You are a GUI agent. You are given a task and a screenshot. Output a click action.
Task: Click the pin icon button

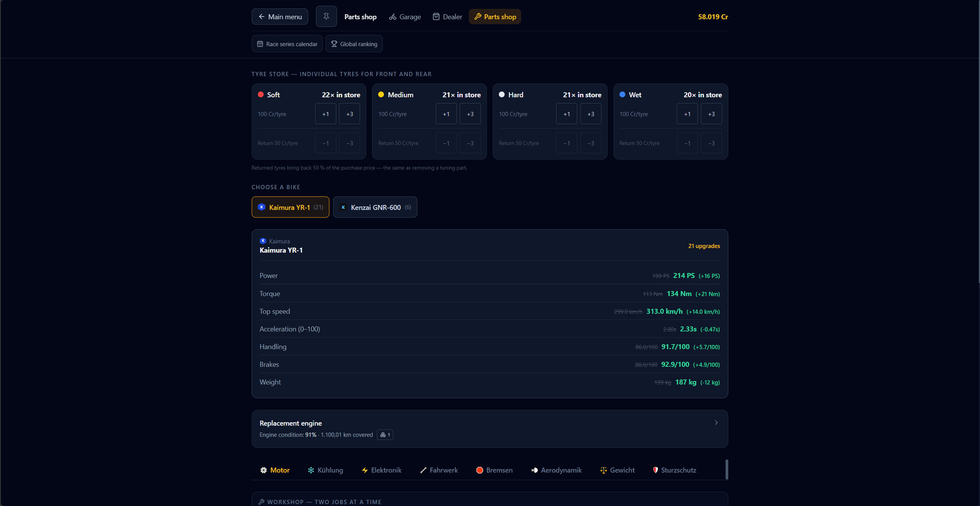coord(326,16)
